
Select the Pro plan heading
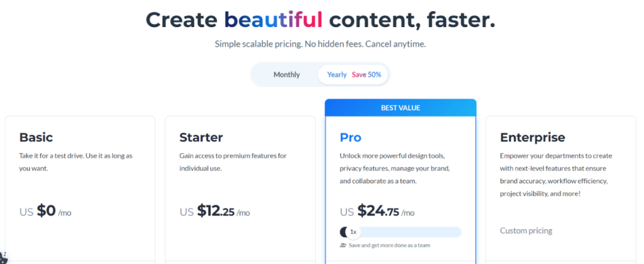coord(350,137)
